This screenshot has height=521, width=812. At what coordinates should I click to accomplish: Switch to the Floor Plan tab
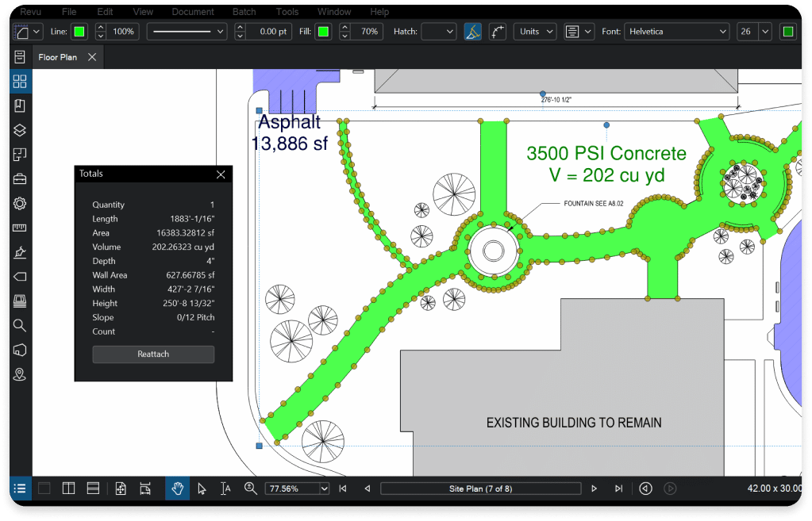pyautogui.click(x=59, y=56)
